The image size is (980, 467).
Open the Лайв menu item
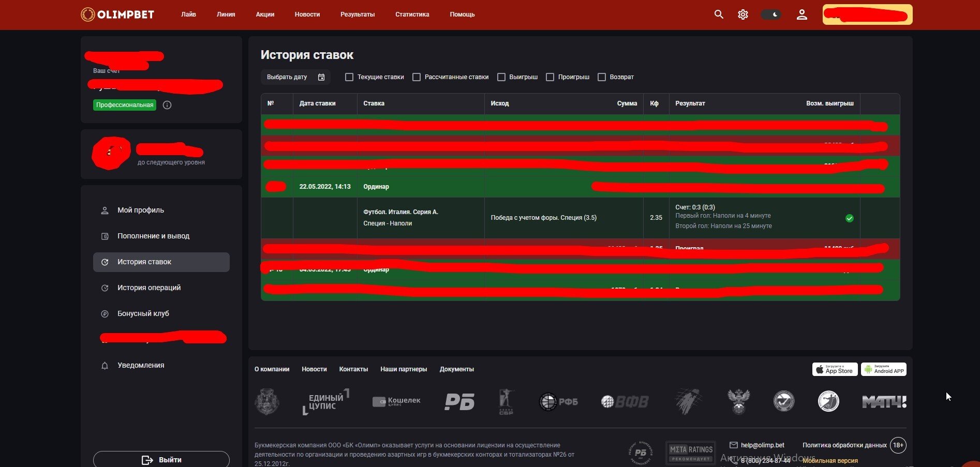tap(188, 14)
